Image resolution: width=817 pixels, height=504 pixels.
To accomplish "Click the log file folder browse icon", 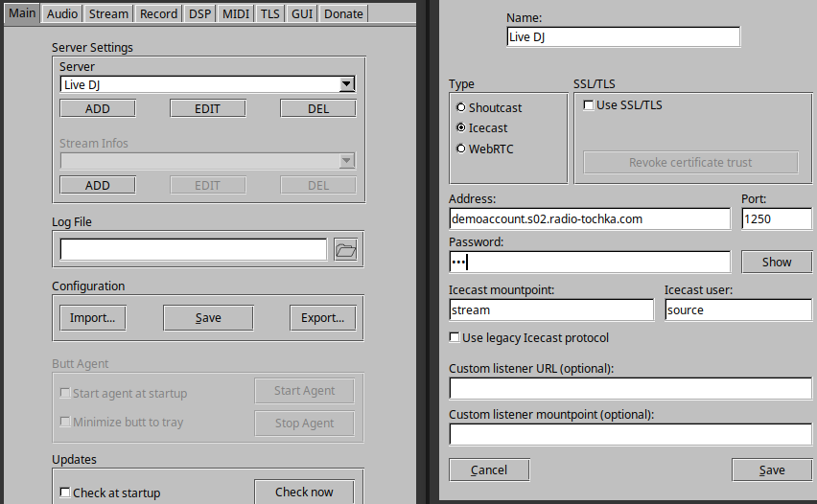I will pyautogui.click(x=345, y=250).
